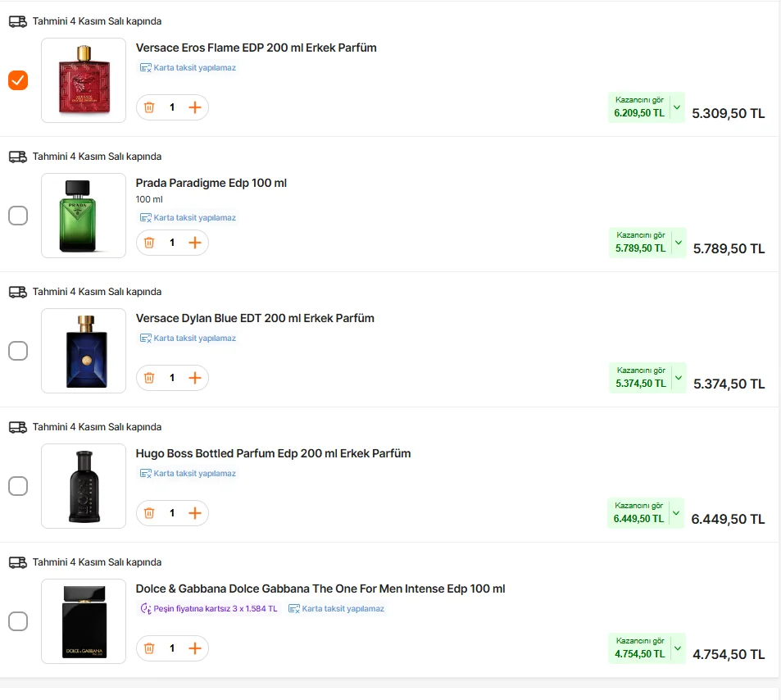Delete Versace Eros Flame from cart
Screen dimensions: 781x700
pyautogui.click(x=149, y=107)
